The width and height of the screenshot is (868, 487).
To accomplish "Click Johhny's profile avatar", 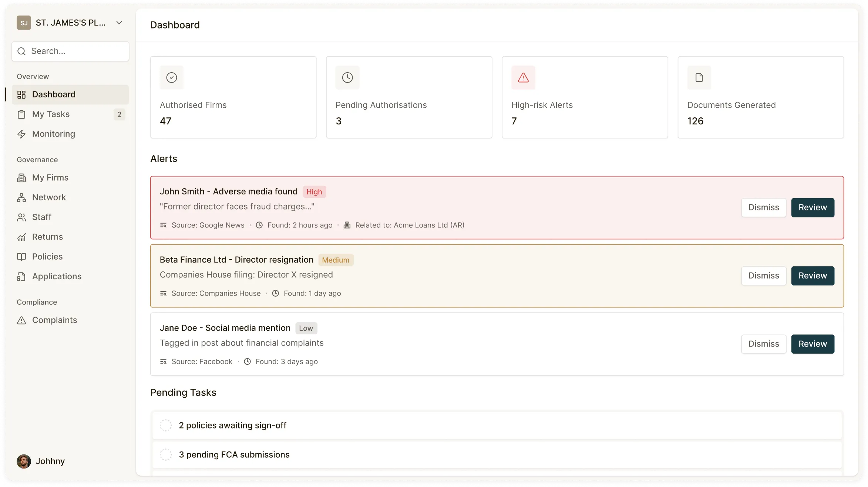I will 23,461.
